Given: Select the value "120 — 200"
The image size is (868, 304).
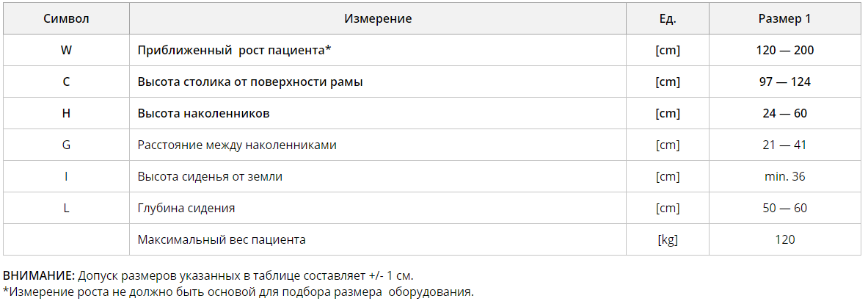Looking at the screenshot, I should point(784,51).
